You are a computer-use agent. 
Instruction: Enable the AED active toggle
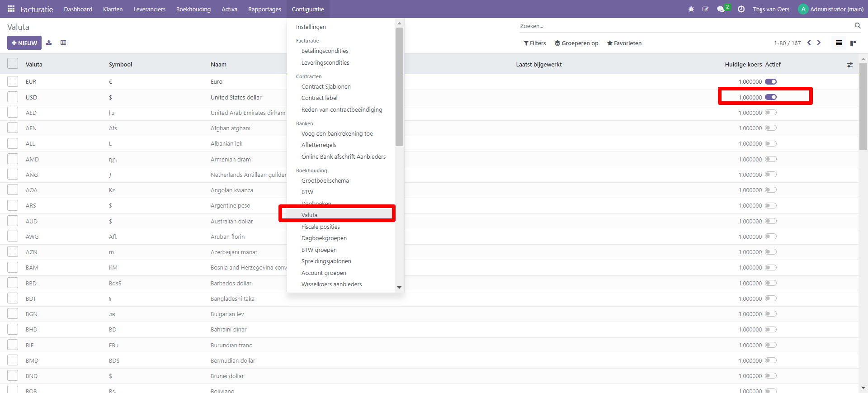pyautogui.click(x=771, y=113)
